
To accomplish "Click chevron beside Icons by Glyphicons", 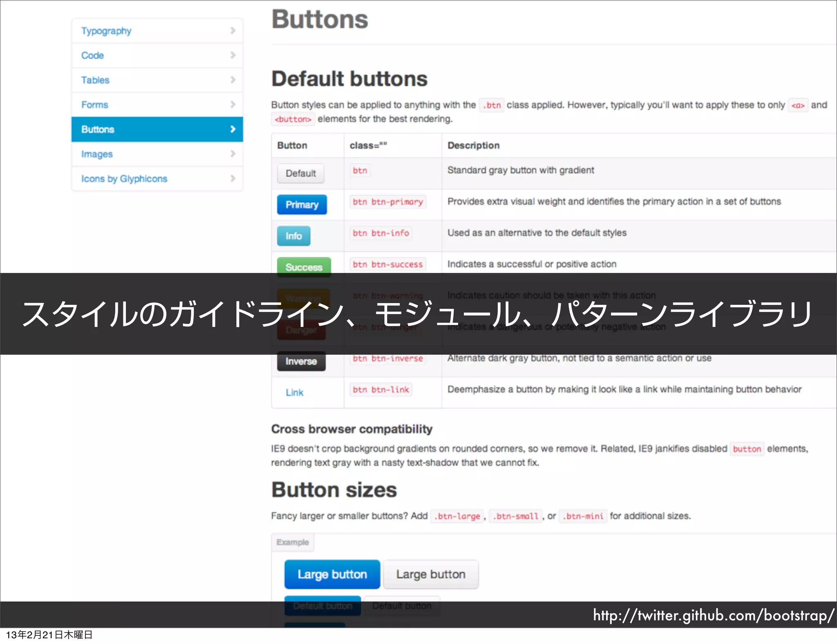I will click(233, 178).
